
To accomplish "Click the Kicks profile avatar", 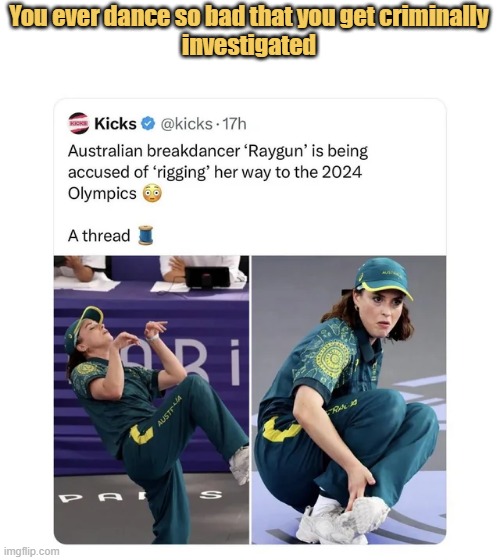I will pyautogui.click(x=79, y=124).
